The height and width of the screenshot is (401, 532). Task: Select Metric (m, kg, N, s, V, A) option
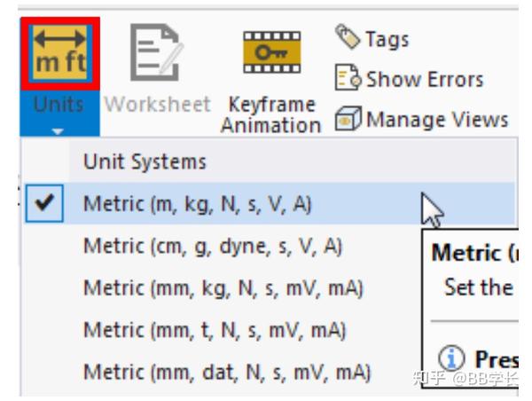click(198, 203)
